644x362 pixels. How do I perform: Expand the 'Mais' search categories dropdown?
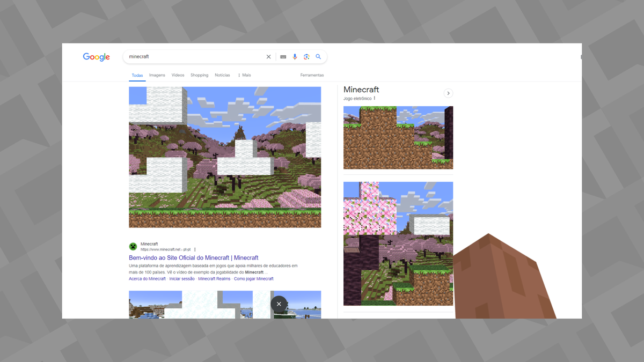(x=244, y=75)
